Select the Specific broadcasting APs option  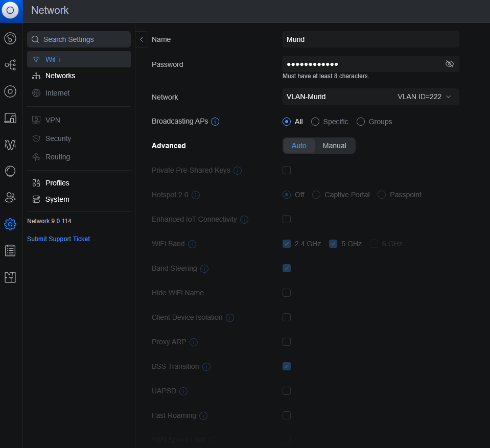tap(315, 122)
